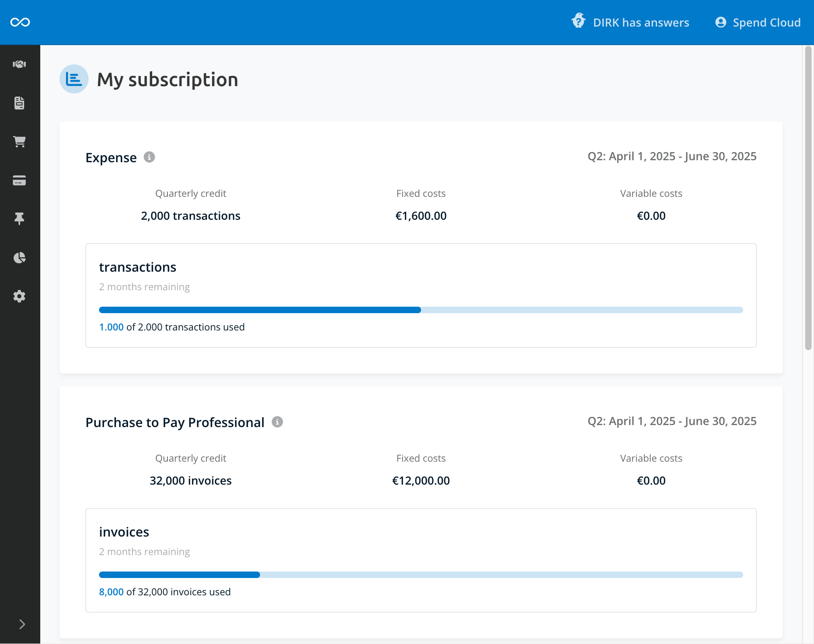
Task: Click the invoices card heading
Action: (x=124, y=532)
